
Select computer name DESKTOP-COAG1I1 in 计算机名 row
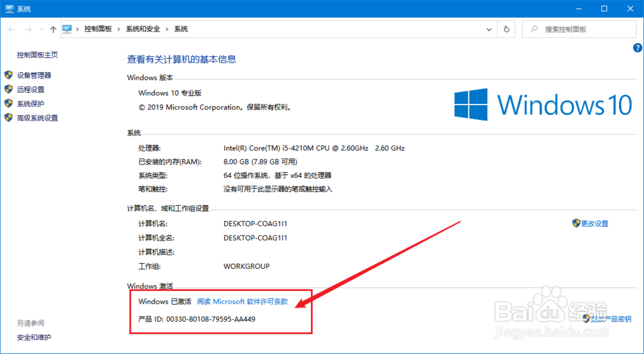coord(256,224)
